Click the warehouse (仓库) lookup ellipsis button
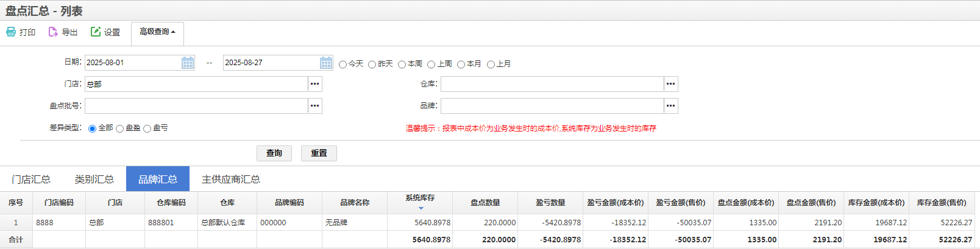The width and height of the screenshot is (980, 249). [x=670, y=84]
